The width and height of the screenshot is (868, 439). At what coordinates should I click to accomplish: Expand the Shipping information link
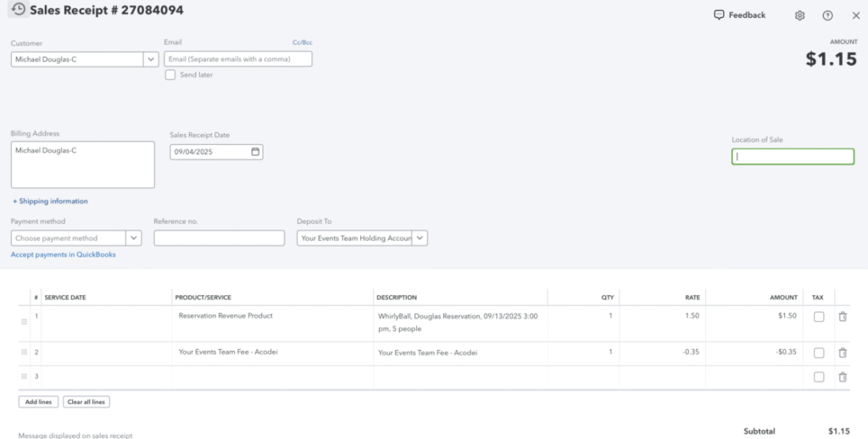pos(50,201)
